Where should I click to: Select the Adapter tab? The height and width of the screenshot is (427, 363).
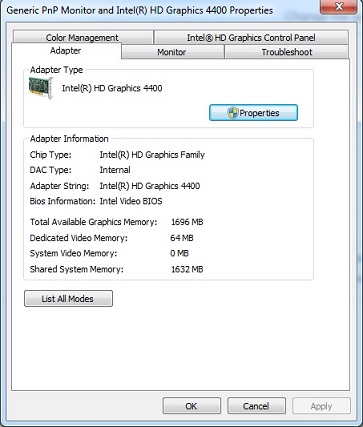click(66, 51)
